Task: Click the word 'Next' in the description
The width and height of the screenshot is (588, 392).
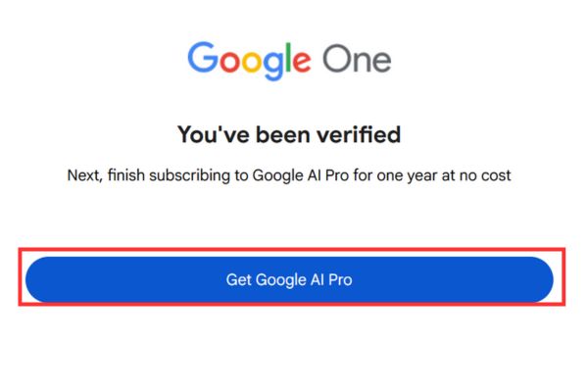Action: 82,174
